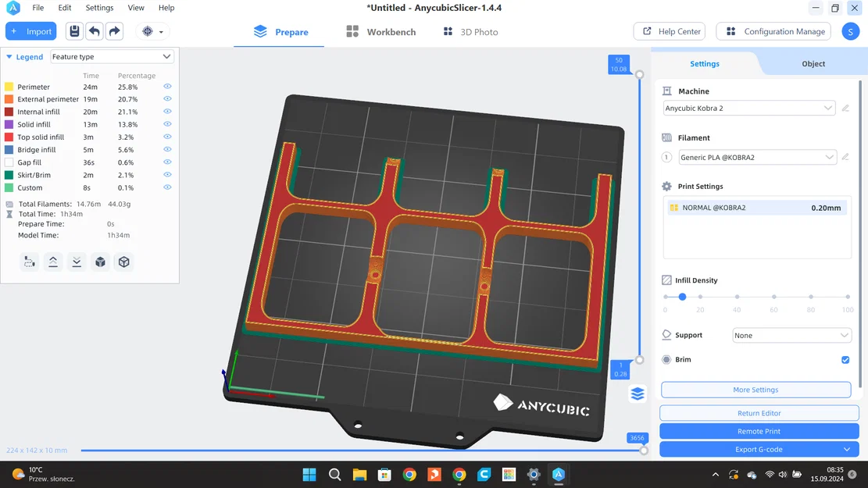
Task: Open Windows Start menu
Action: (x=309, y=475)
